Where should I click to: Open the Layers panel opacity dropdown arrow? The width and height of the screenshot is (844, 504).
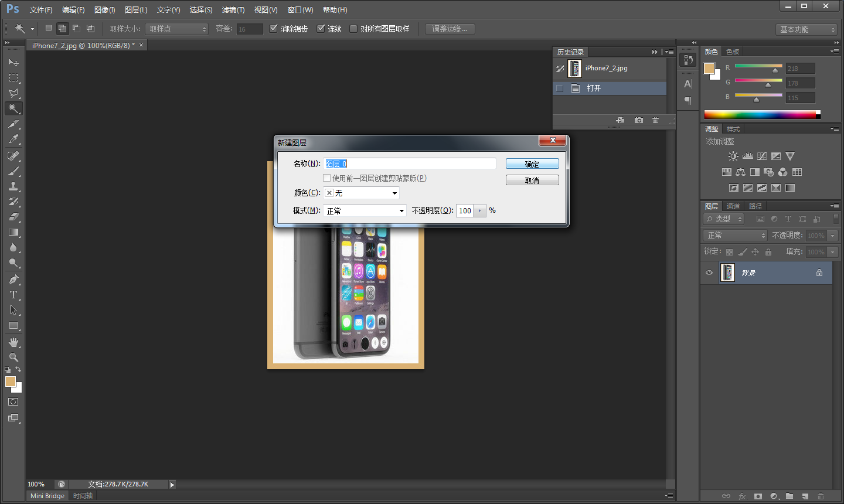(832, 235)
